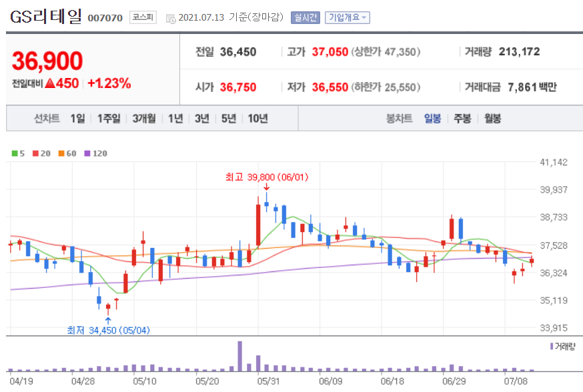Select the 5년 line chart tab

click(229, 119)
